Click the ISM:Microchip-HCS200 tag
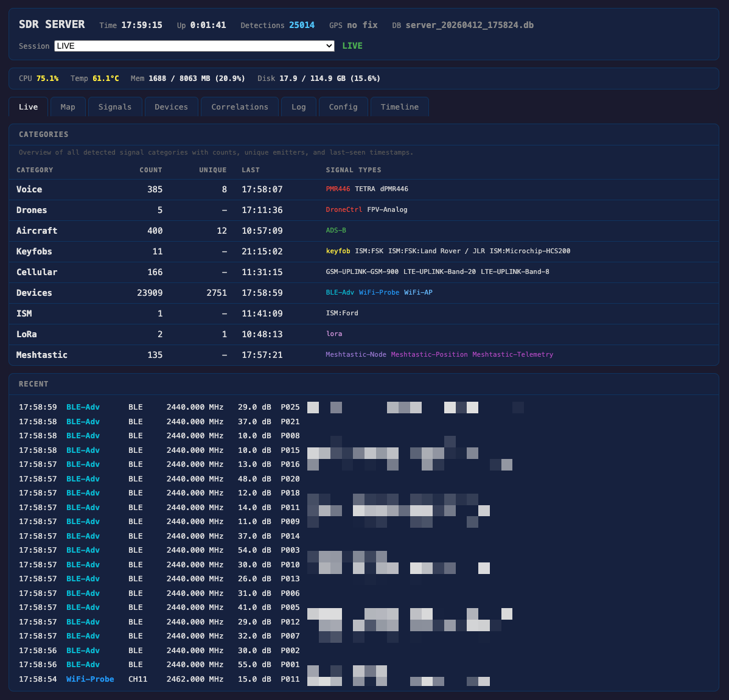This screenshot has width=729, height=700. pos(530,251)
